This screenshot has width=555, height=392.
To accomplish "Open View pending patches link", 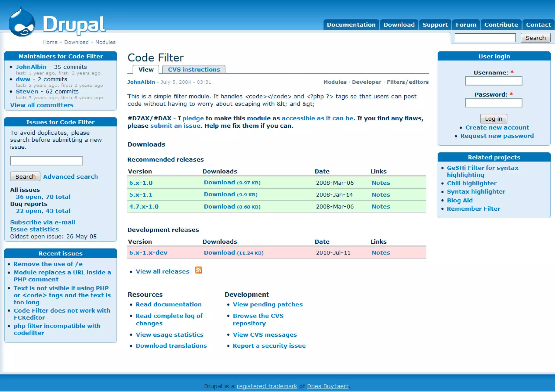I will coord(267,304).
